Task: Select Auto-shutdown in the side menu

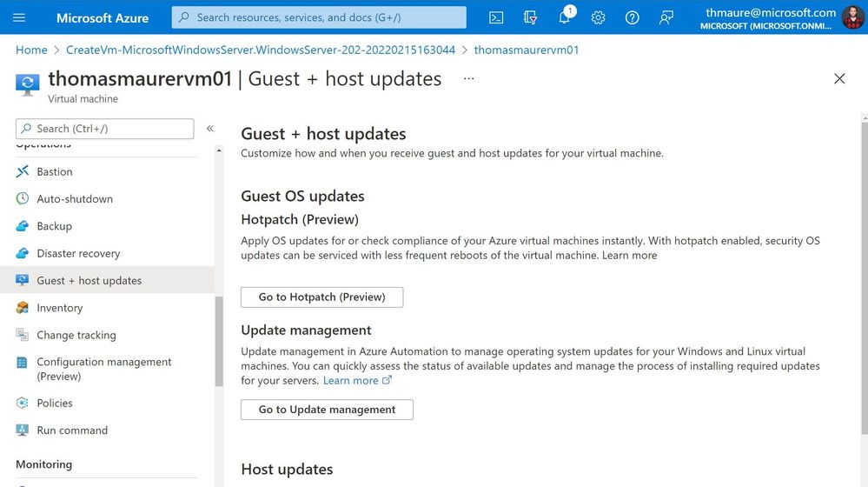Action: 75,199
